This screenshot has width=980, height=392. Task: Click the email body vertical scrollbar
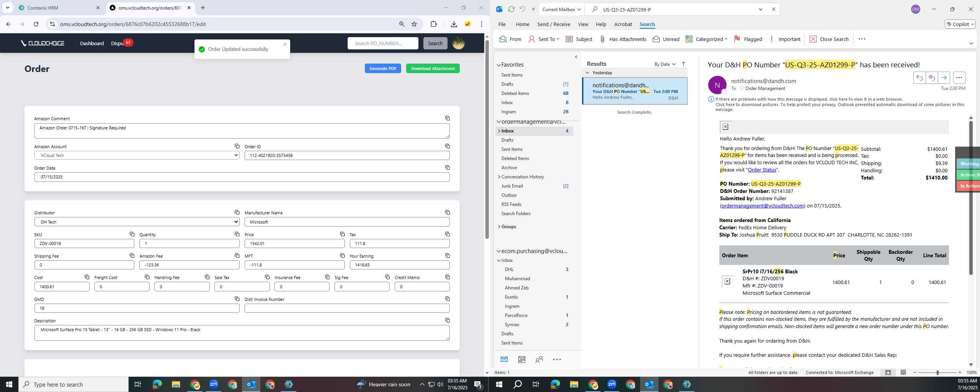[970, 198]
